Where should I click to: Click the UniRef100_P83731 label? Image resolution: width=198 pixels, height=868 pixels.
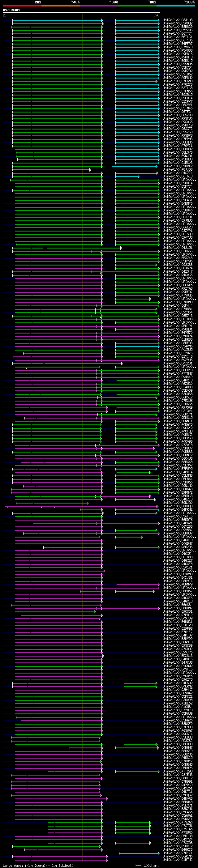click(178, 217)
